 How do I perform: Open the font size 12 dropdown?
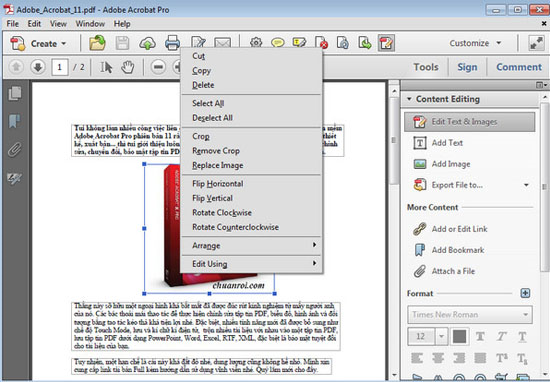pos(441,337)
